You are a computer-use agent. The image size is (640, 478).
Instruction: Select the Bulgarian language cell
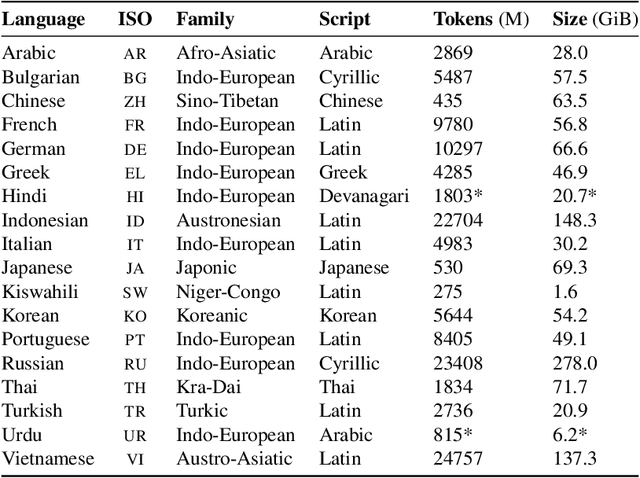[x=36, y=77]
